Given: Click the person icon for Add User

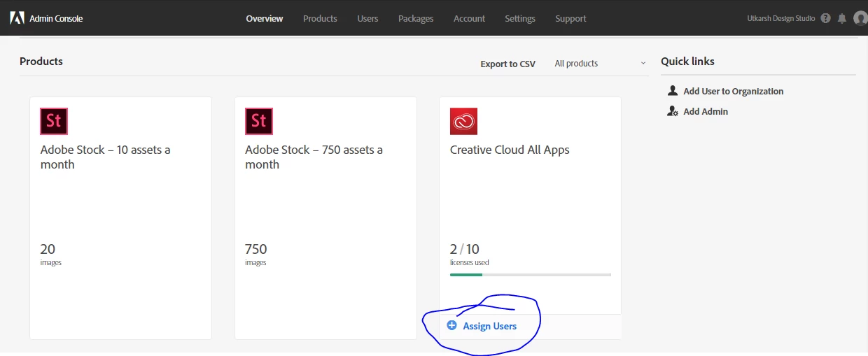Looking at the screenshot, I should [673, 91].
